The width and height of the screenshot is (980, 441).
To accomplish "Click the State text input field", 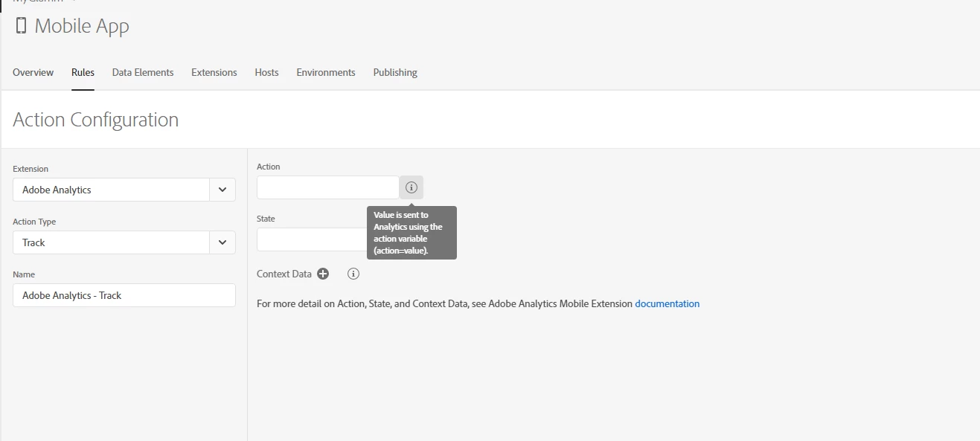I will click(312, 239).
